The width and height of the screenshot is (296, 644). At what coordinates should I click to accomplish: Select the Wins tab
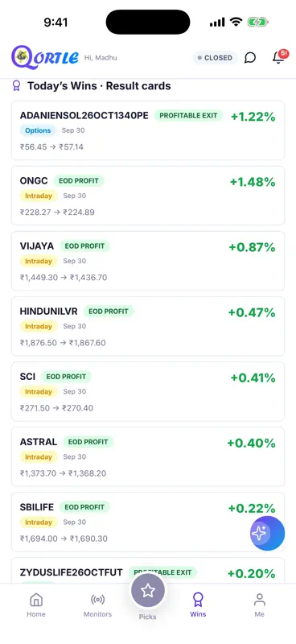pyautogui.click(x=198, y=605)
